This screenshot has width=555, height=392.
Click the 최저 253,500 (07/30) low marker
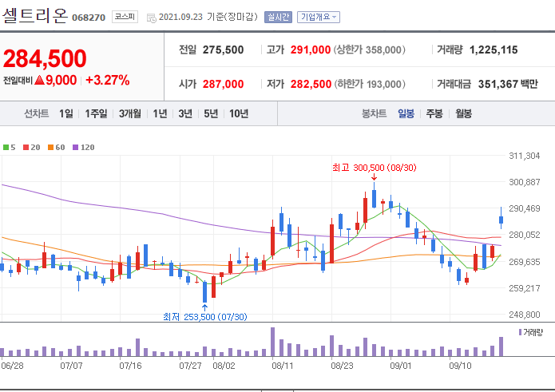(x=205, y=317)
